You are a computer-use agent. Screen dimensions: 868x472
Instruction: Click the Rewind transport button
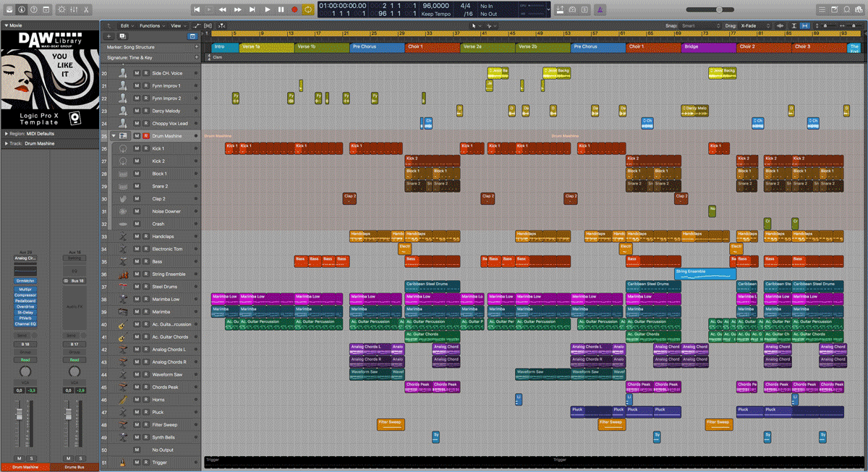pos(222,9)
